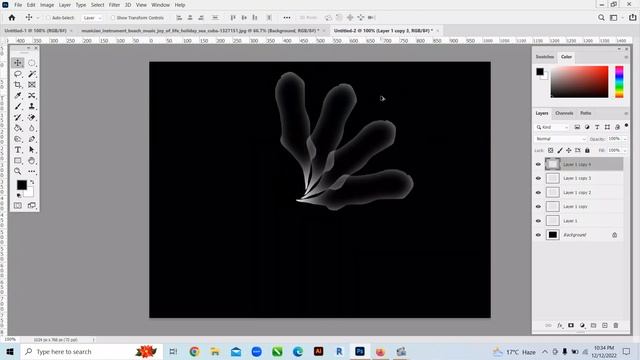Image resolution: width=640 pixels, height=360 pixels.
Task: Select the Lasso tool
Action: click(18, 74)
